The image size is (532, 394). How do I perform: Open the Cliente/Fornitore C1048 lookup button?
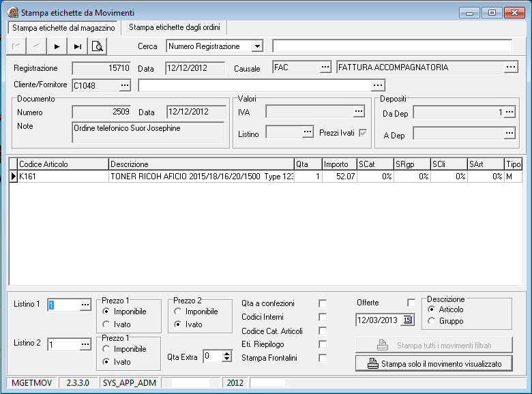pos(125,85)
